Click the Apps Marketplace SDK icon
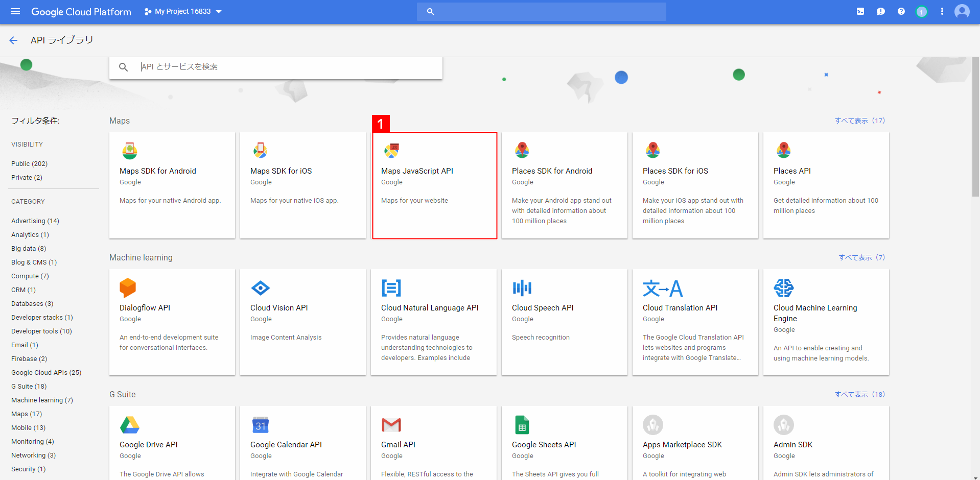Viewport: 980px width, 480px height. (x=653, y=425)
